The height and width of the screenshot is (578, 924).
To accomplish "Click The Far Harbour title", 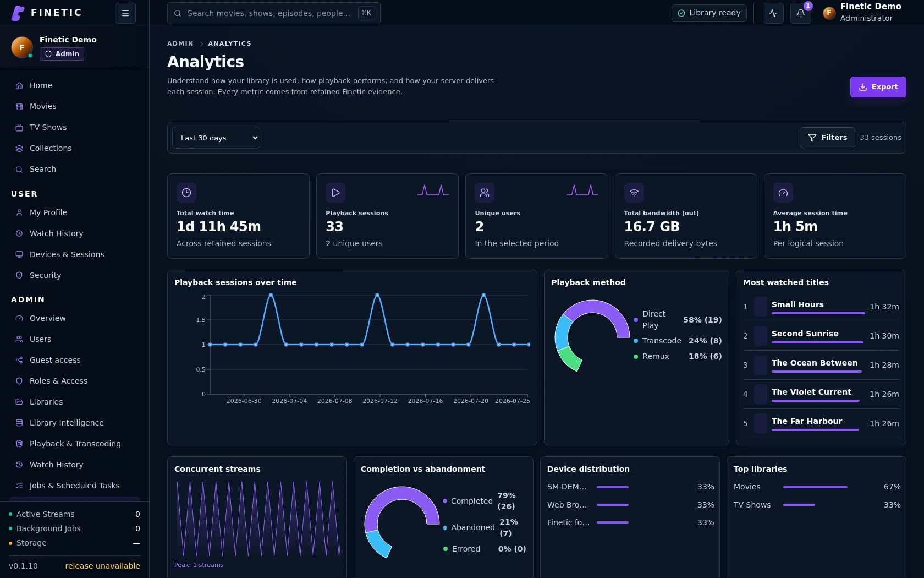I will tap(806, 421).
